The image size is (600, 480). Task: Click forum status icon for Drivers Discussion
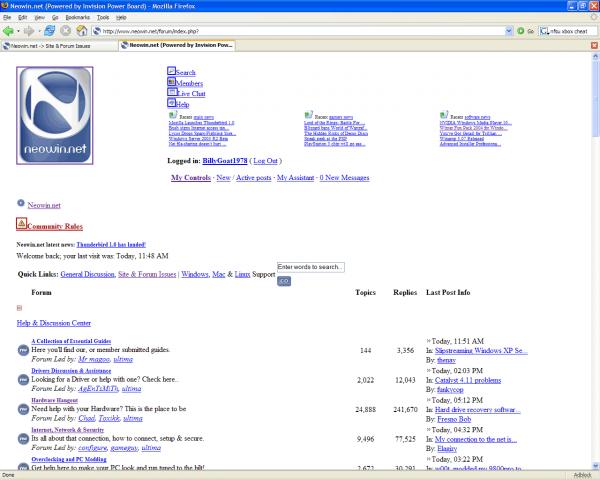click(23, 380)
